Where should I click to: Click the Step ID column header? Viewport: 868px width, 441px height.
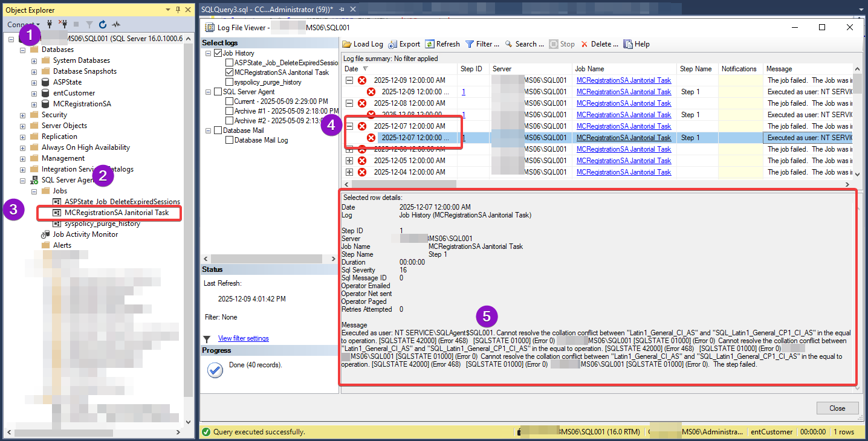(473, 69)
